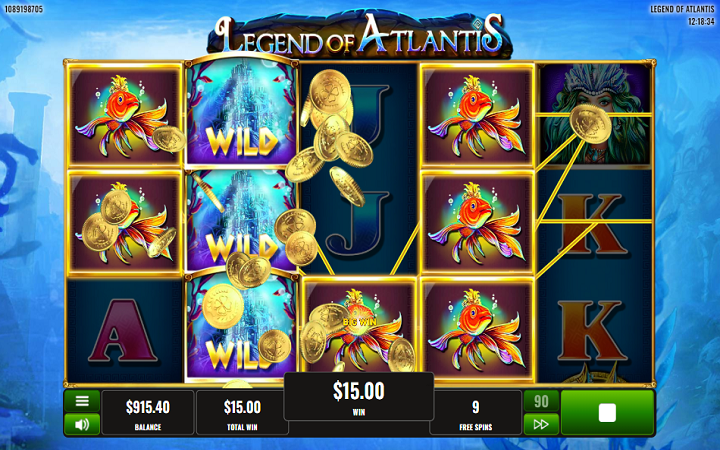Open the hamburger menu button
Viewport: 720px width, 450px height.
tap(82, 401)
